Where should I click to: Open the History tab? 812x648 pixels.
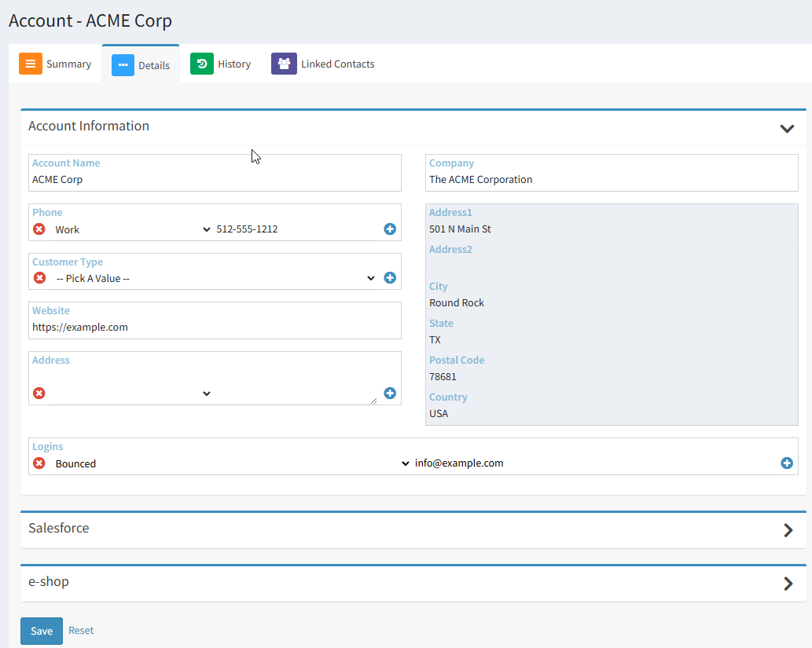221,64
